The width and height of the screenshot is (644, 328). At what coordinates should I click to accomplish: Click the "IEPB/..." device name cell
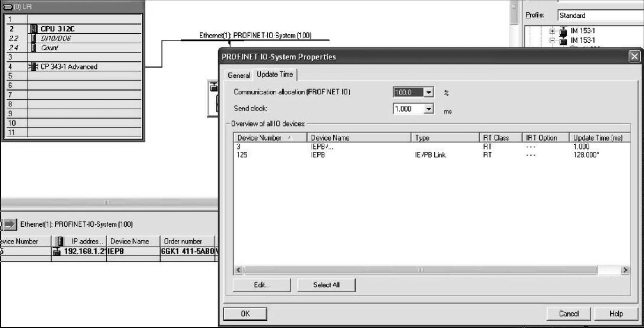pyautogui.click(x=322, y=147)
